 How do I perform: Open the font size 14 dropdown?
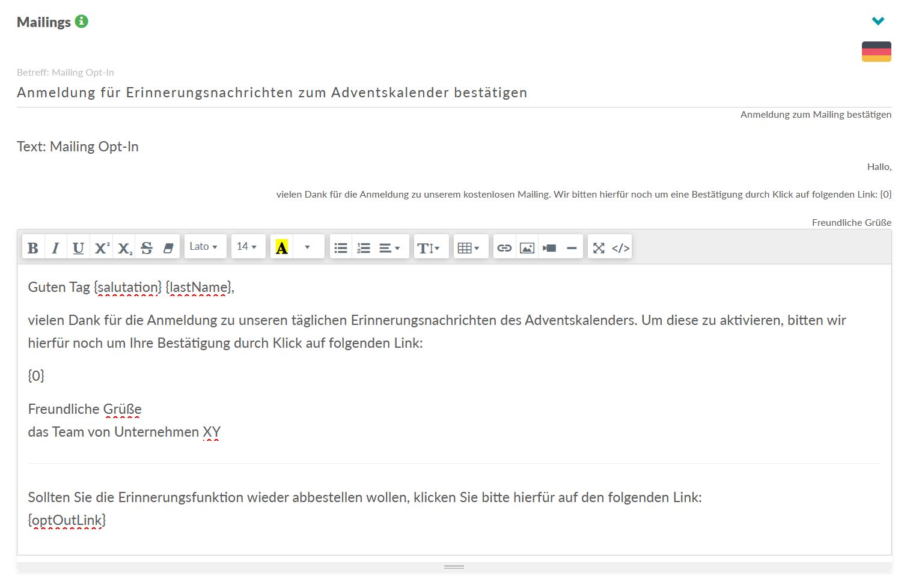tap(247, 246)
